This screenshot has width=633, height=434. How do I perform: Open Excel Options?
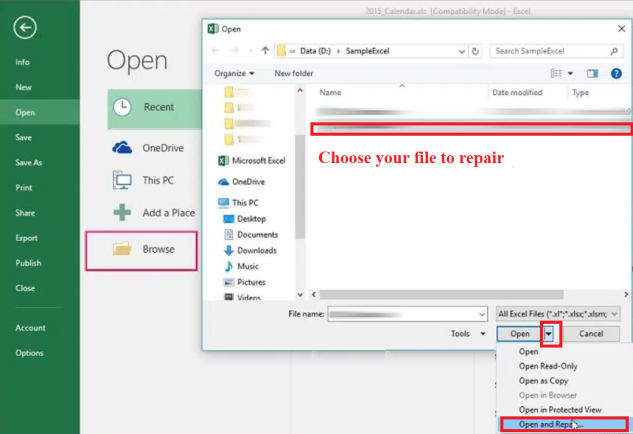29,353
